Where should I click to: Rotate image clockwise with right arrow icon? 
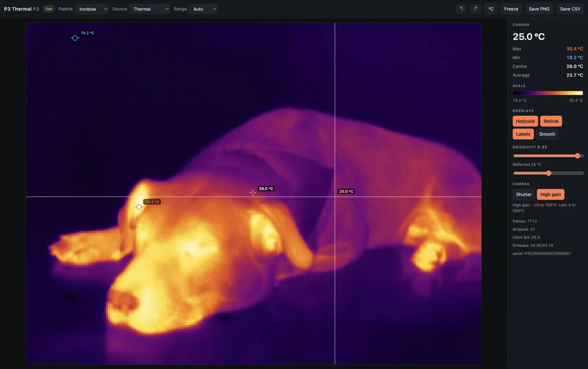(x=476, y=9)
